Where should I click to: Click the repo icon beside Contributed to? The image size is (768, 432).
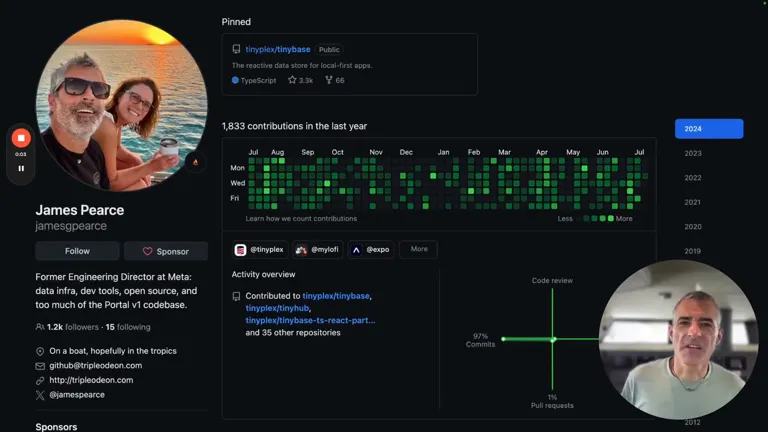point(236,296)
